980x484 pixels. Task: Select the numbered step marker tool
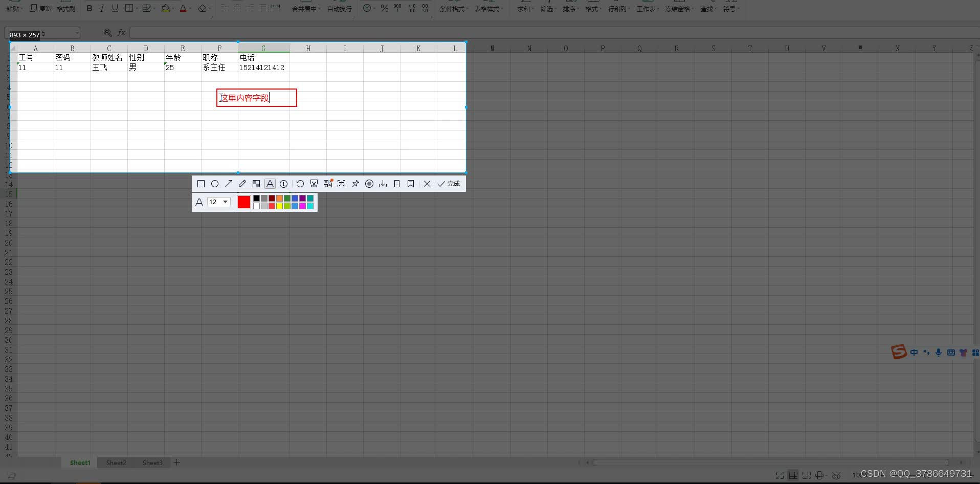tap(284, 184)
